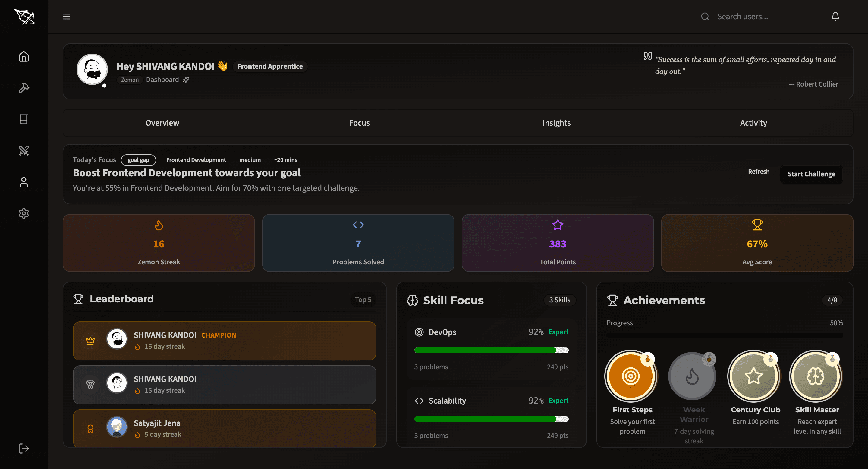Viewport: 868px width, 469px height.
Task: Click the Zemon logo in the top-left corner
Action: point(25,17)
